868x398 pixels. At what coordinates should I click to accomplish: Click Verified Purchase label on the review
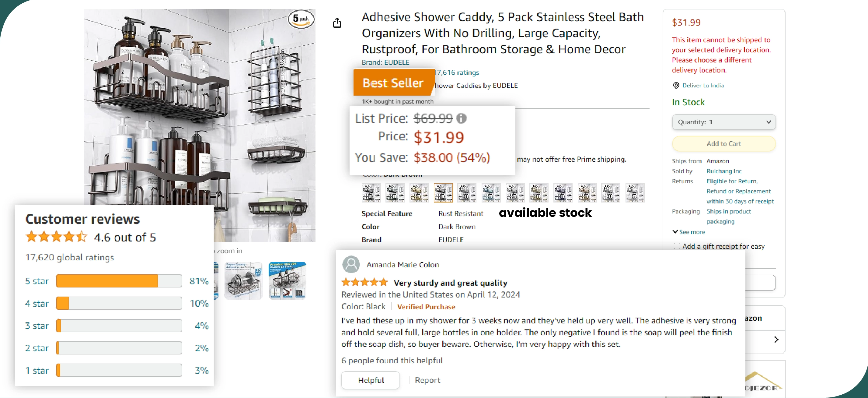click(426, 307)
